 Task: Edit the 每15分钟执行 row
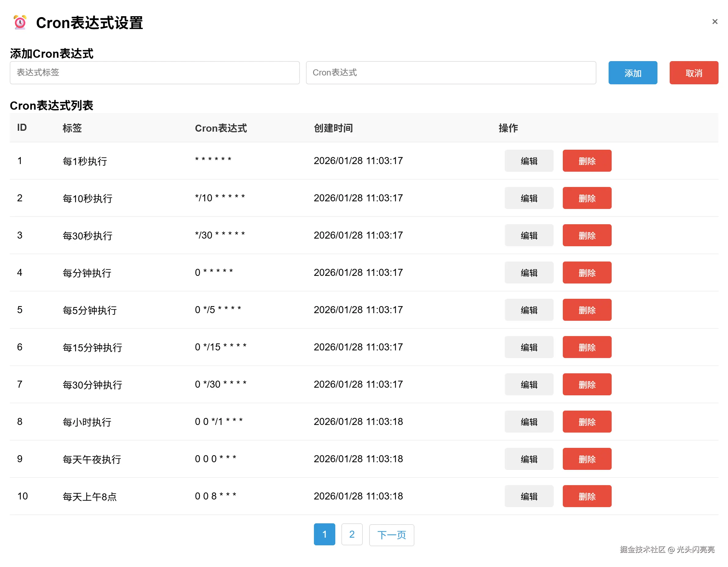(529, 347)
